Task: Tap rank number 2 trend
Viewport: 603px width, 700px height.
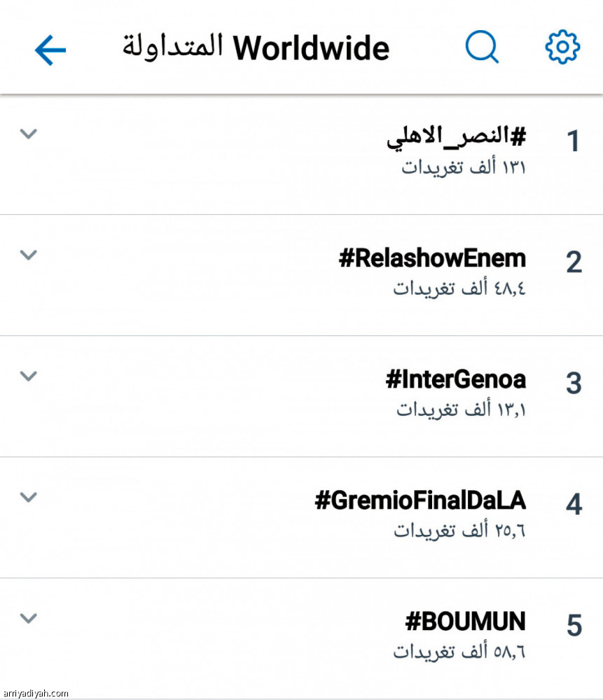Action: pyautogui.click(x=574, y=263)
